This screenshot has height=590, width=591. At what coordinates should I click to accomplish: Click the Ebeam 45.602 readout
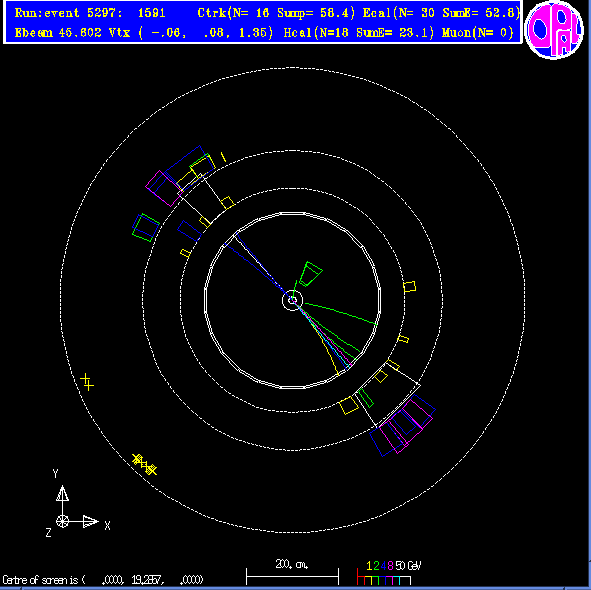[x=58, y=33]
